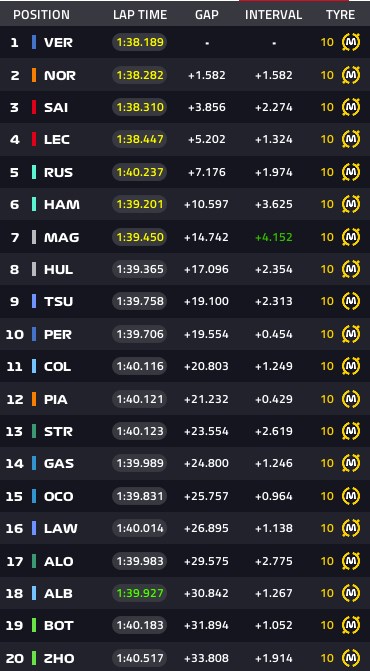Image resolution: width=370 pixels, height=671 pixels.
Task: Click the medium tyre icon for VER
Action: point(351,43)
